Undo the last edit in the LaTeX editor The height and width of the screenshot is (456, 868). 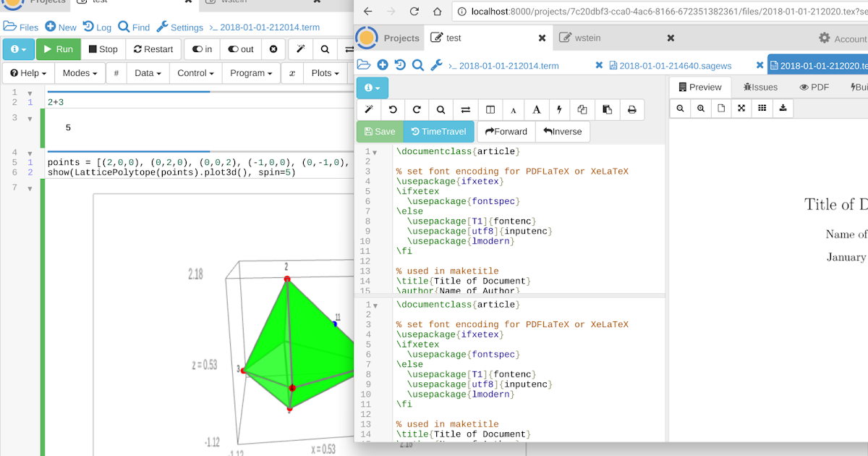(393, 109)
